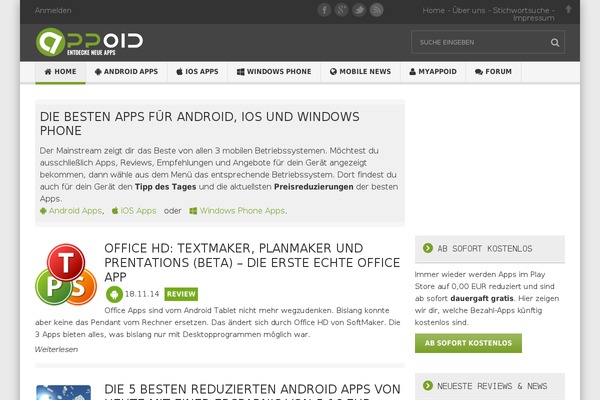Click the search magnifier icon

555,42
